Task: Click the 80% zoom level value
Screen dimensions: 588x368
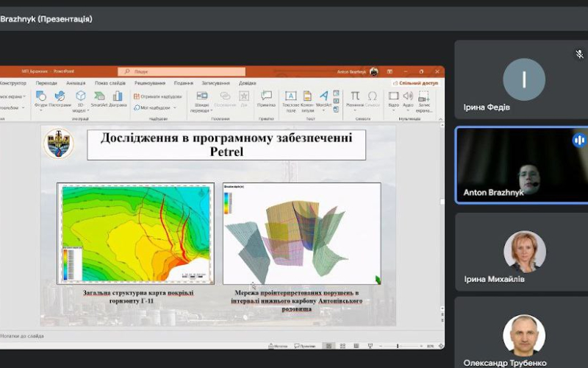Action: click(x=430, y=346)
